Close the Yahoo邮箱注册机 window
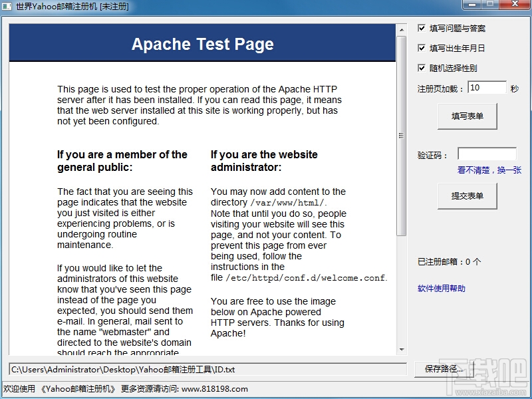This screenshot has height=399, width=532. pos(515,5)
